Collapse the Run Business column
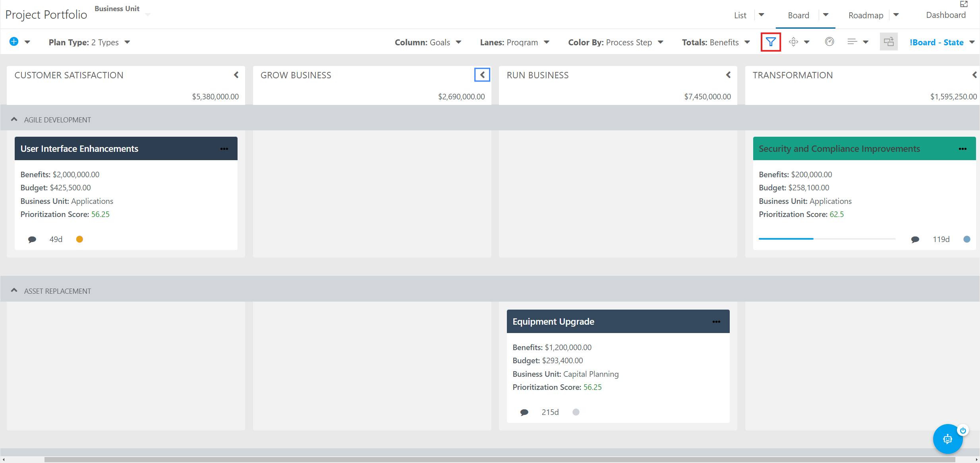Screen dimensions: 980x463 [729, 75]
